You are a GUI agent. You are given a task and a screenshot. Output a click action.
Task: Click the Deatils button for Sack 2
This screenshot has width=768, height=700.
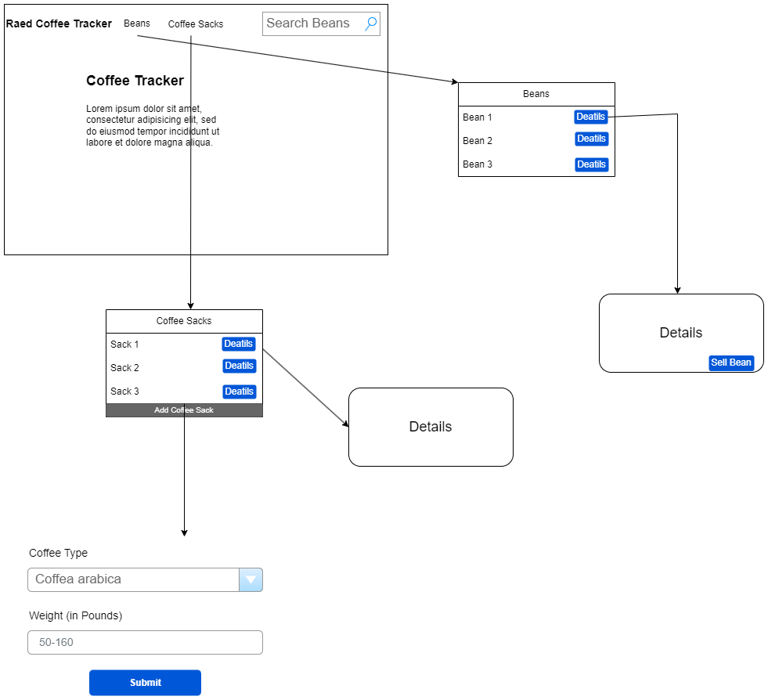(239, 366)
